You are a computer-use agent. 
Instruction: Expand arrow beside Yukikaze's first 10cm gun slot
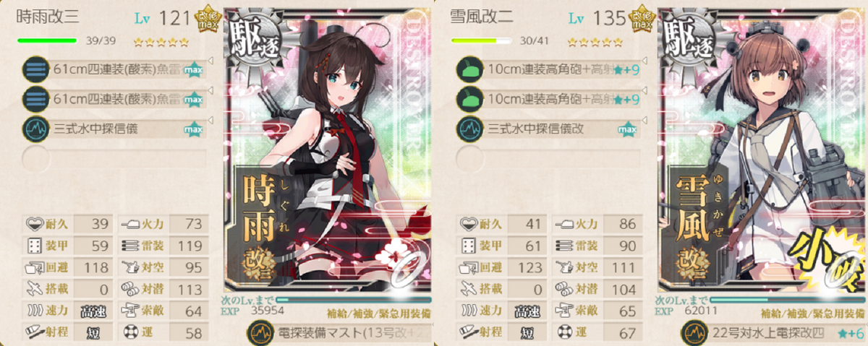coord(644,62)
